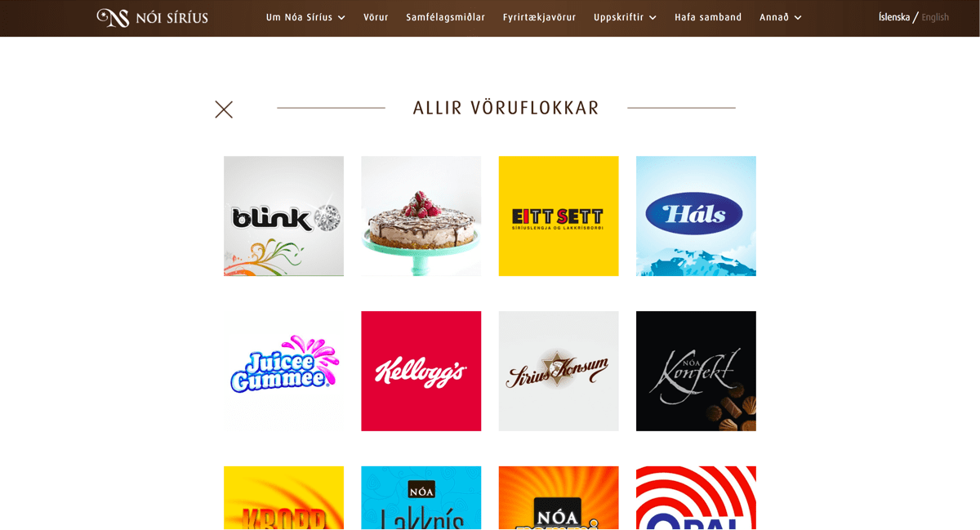The width and height of the screenshot is (980, 530).
Task: Open the Blink brand tile
Action: click(x=283, y=216)
